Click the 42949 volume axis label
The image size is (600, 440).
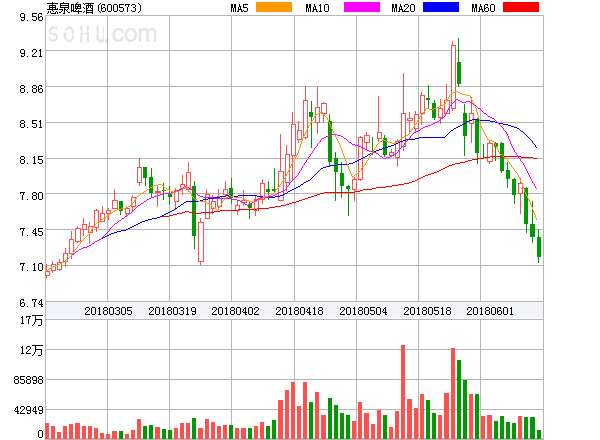29,410
